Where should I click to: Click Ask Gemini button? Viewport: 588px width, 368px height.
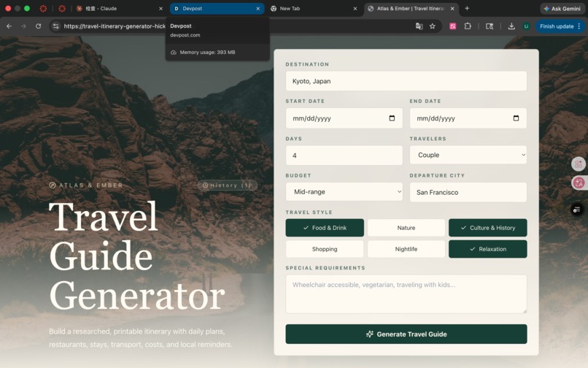click(x=562, y=8)
